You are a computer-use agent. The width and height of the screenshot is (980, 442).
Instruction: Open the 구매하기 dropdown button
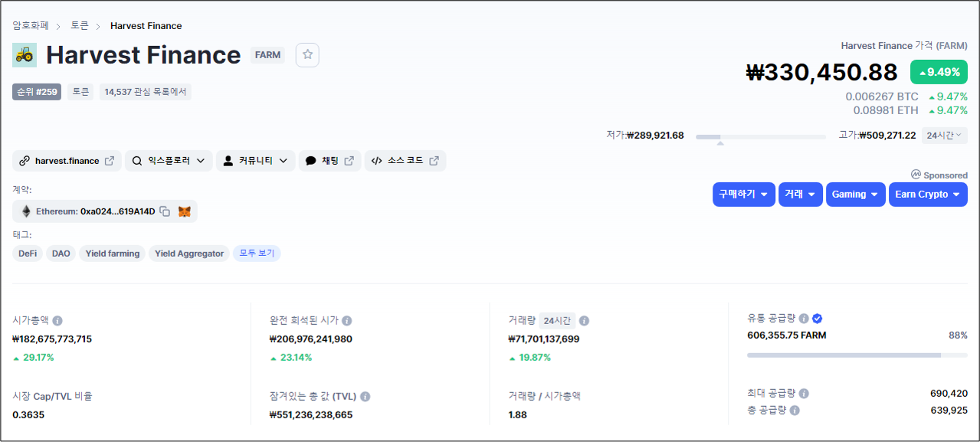743,195
